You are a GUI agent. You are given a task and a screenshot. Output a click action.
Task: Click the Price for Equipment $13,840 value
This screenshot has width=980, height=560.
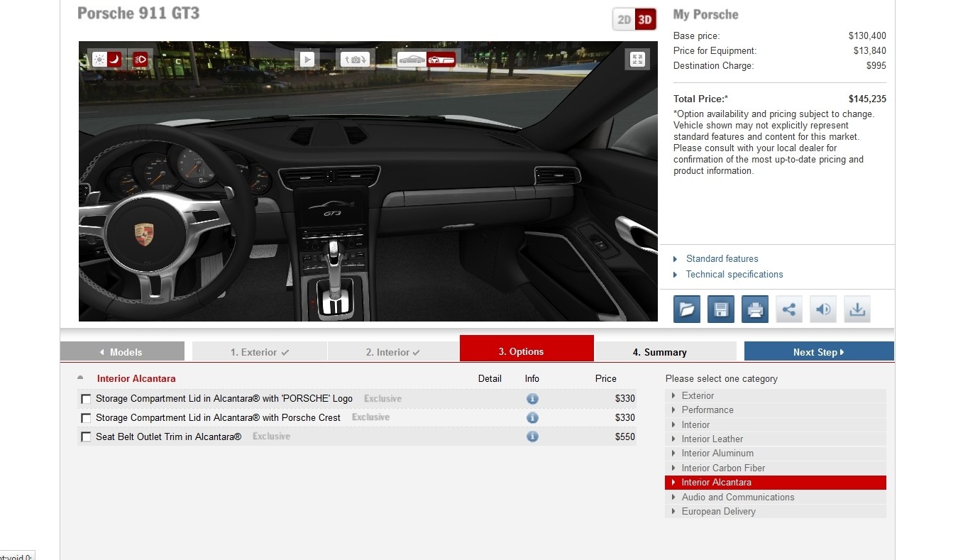(870, 51)
